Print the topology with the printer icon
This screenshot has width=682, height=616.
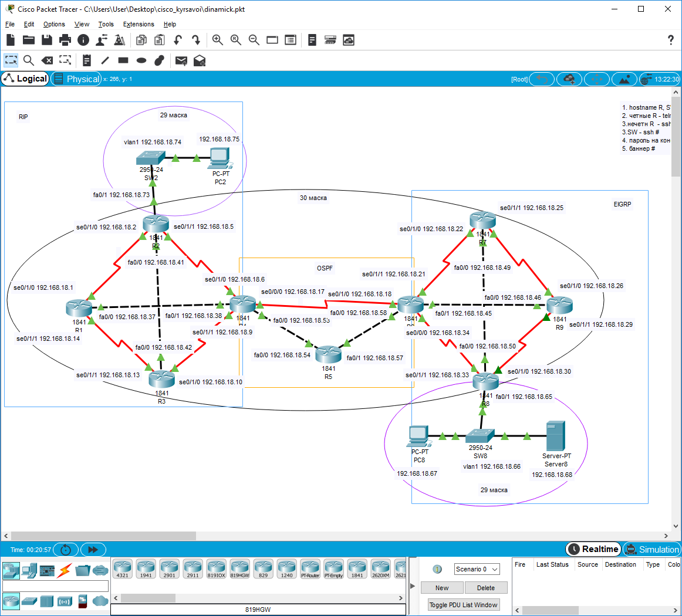pos(65,40)
